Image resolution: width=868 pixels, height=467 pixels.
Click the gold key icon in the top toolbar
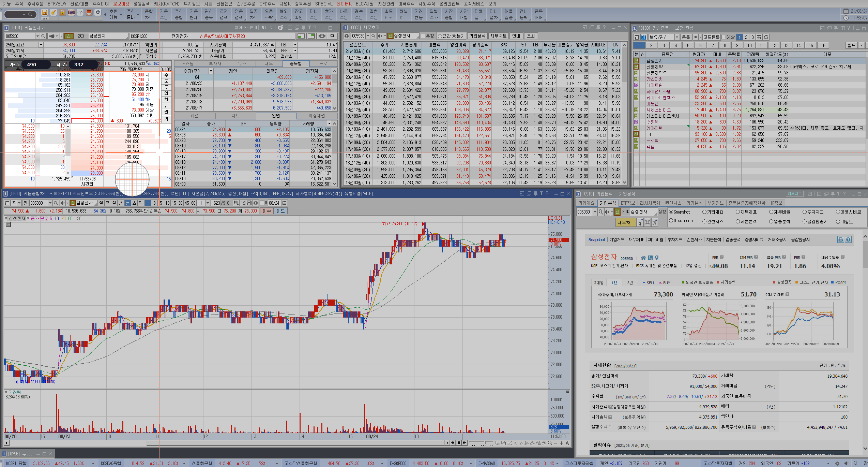click(54, 12)
